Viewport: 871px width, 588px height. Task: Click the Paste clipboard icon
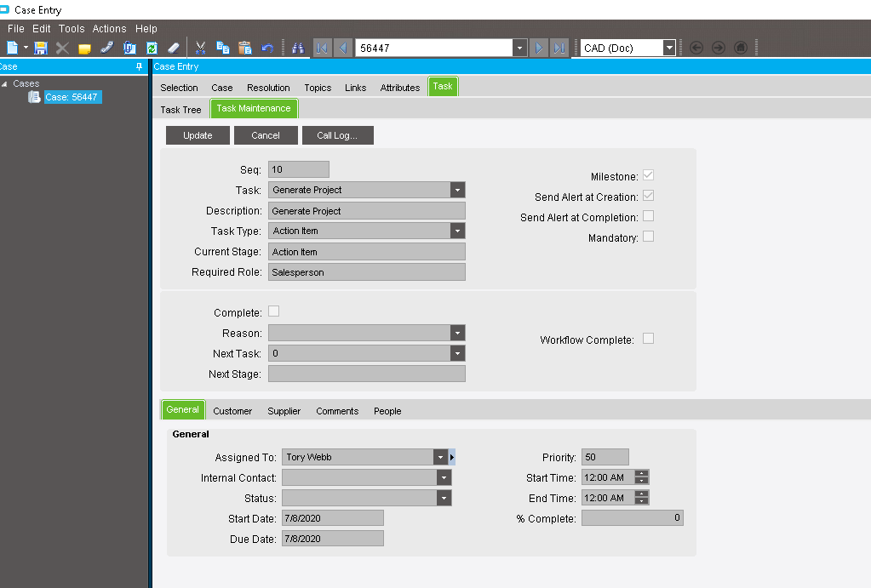pos(245,48)
